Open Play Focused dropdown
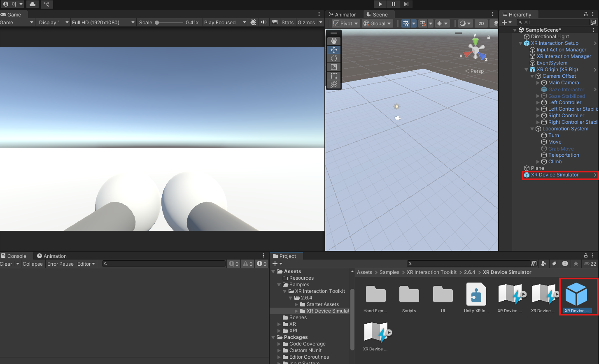The image size is (599, 364). pos(225,22)
